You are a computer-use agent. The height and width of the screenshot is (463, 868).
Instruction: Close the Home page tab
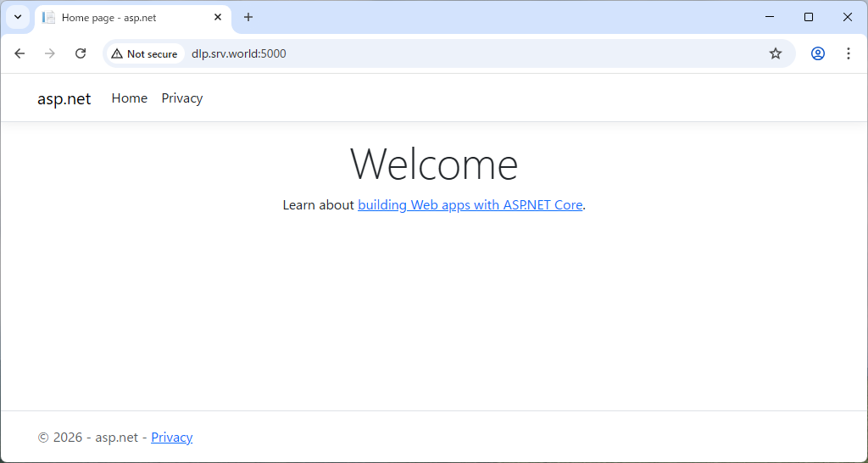[218, 17]
